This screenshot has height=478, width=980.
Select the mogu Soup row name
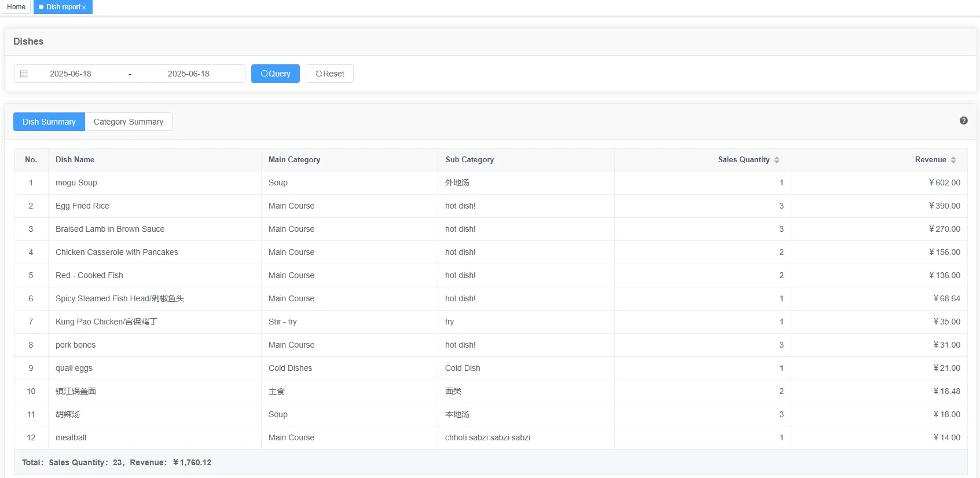[76, 183]
